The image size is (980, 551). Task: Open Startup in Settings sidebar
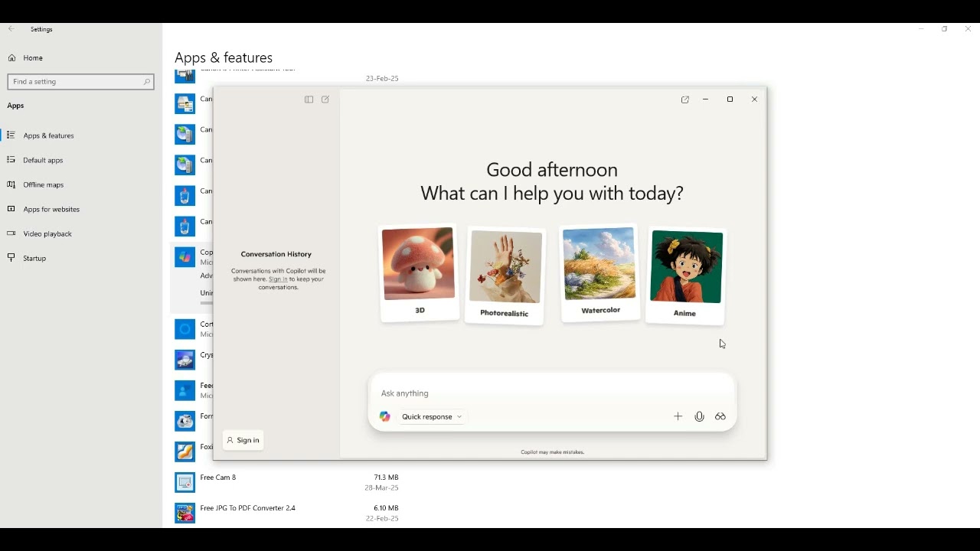pos(34,258)
